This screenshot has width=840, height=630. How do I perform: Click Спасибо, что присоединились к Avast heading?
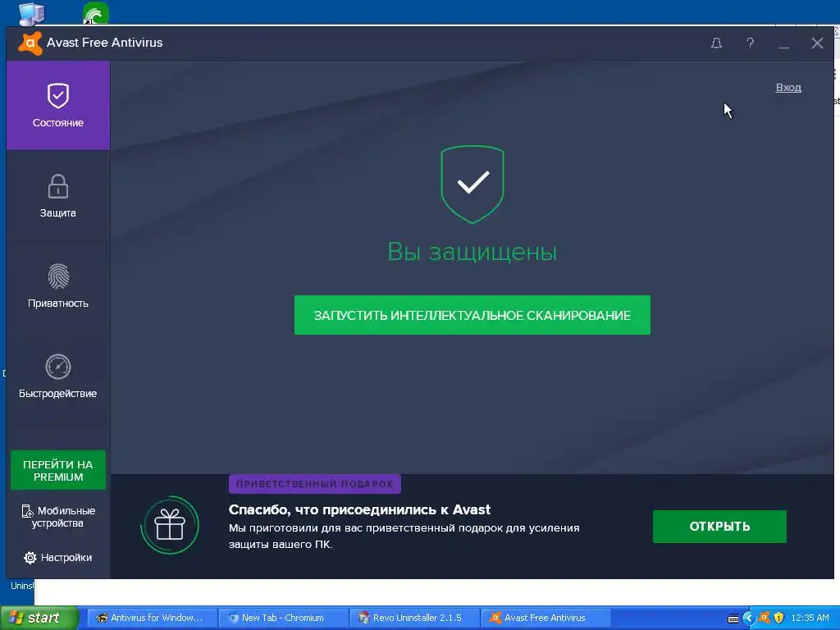point(359,509)
